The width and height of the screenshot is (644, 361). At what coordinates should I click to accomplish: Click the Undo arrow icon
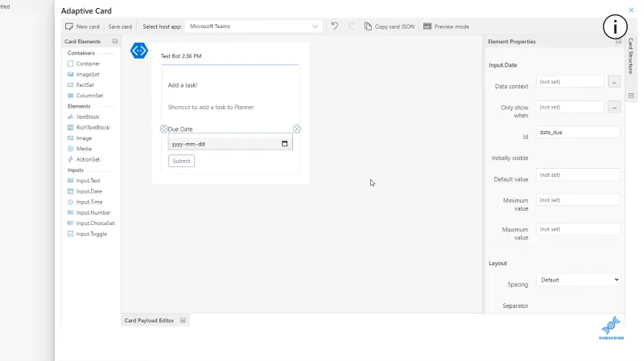[335, 27]
